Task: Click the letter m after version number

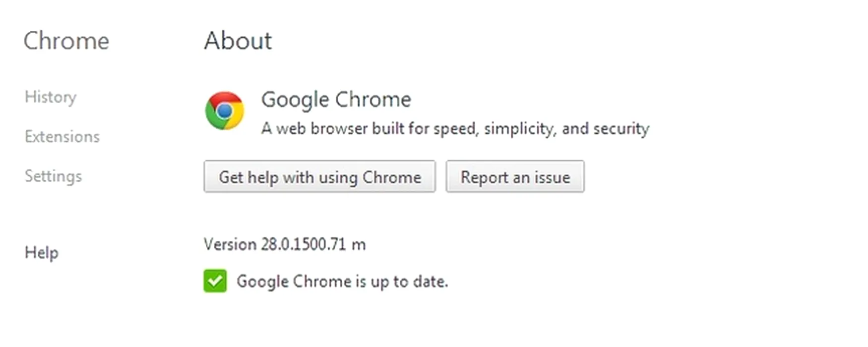Action: tap(359, 245)
